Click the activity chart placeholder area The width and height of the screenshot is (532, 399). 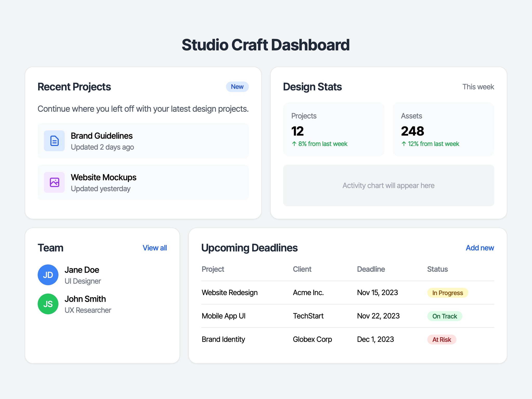click(x=388, y=185)
